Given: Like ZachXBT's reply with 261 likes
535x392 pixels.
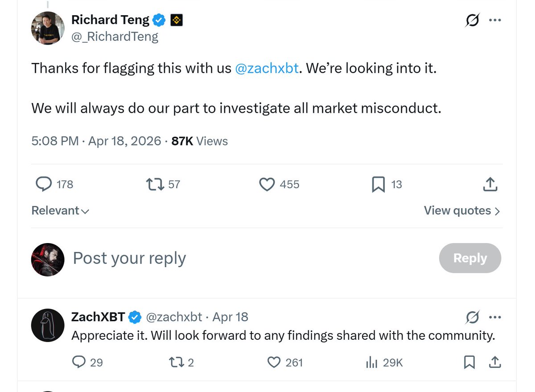Looking at the screenshot, I should click(274, 363).
